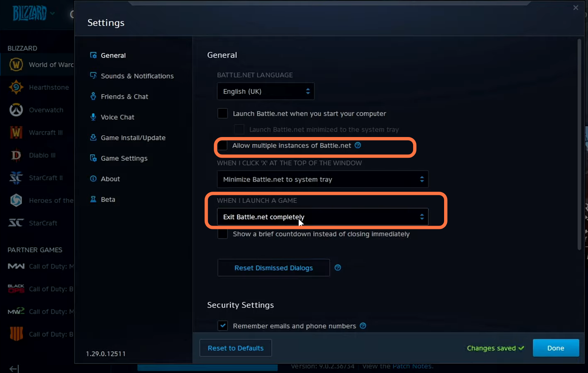Click the Call of Duty Black Ops icon

[16, 289]
